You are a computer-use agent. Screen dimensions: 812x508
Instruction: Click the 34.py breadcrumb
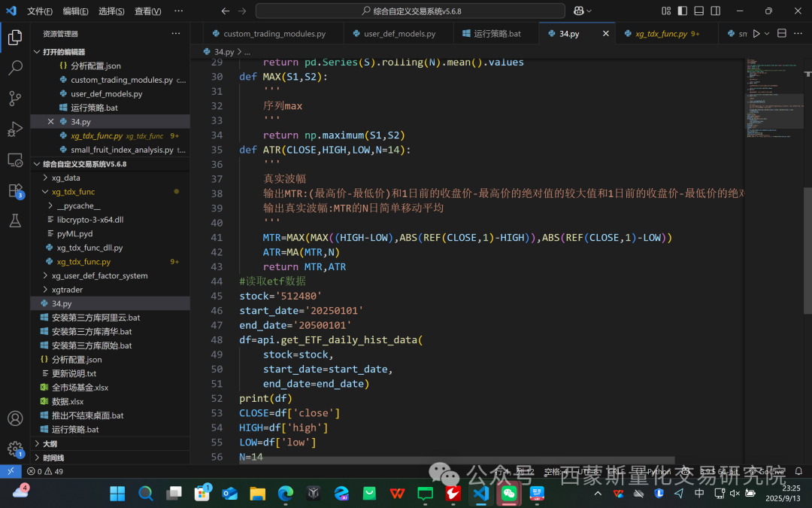click(x=224, y=52)
